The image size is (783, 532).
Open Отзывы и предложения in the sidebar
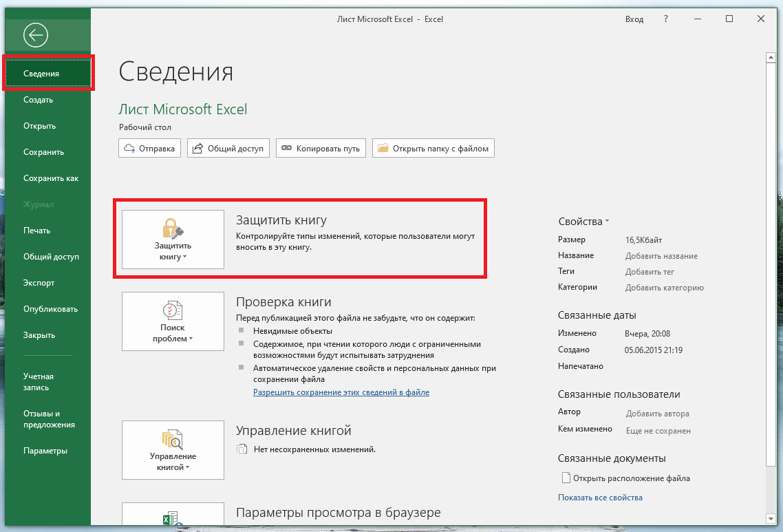point(48,419)
